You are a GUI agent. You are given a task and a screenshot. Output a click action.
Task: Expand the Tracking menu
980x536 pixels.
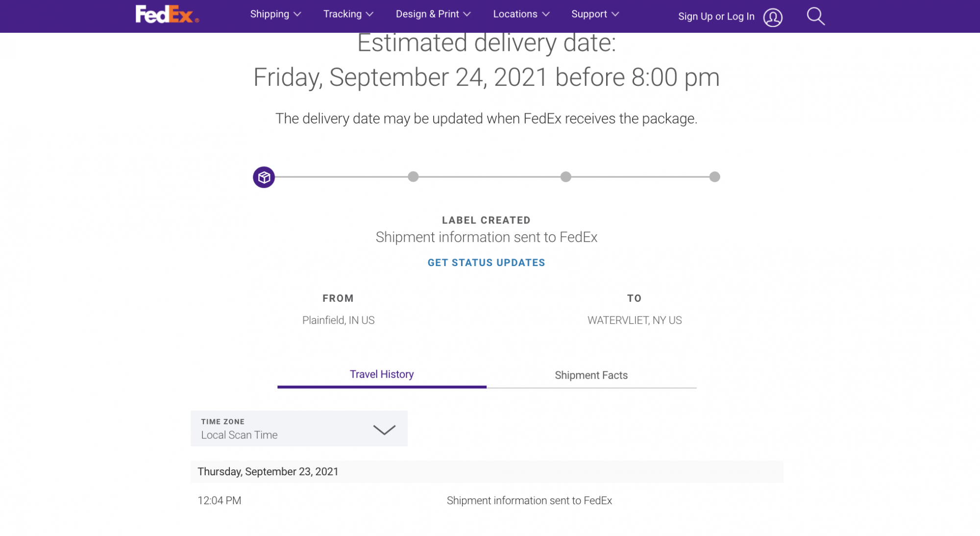(x=348, y=14)
